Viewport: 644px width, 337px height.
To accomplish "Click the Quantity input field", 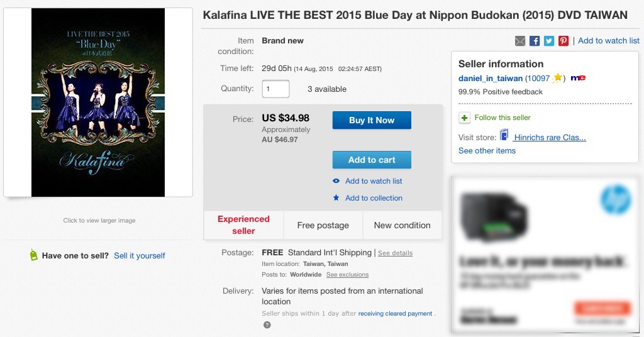I will [x=275, y=89].
